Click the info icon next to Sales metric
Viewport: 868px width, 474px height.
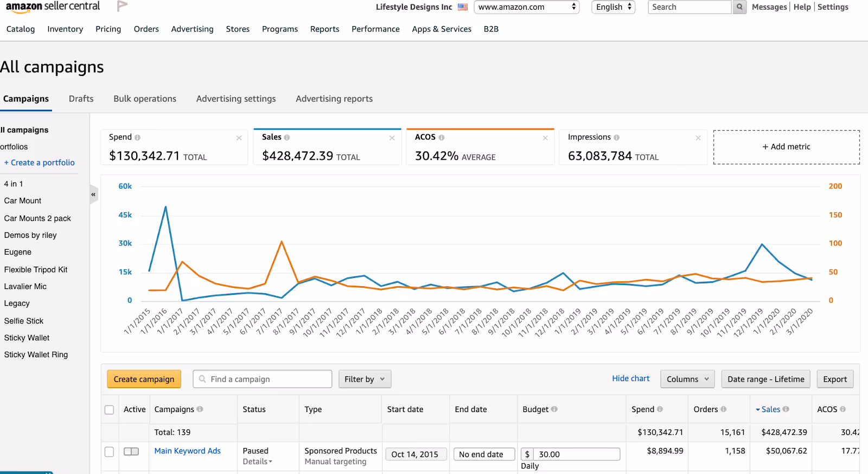point(287,137)
